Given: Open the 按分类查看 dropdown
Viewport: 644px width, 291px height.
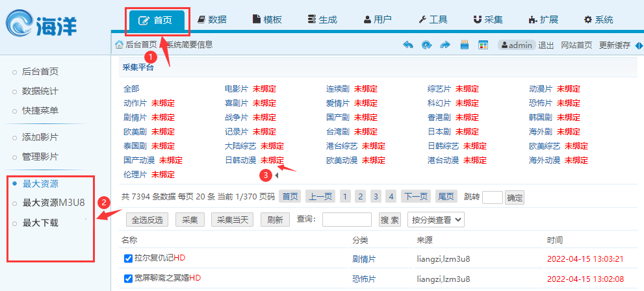Looking at the screenshot, I should 436,220.
